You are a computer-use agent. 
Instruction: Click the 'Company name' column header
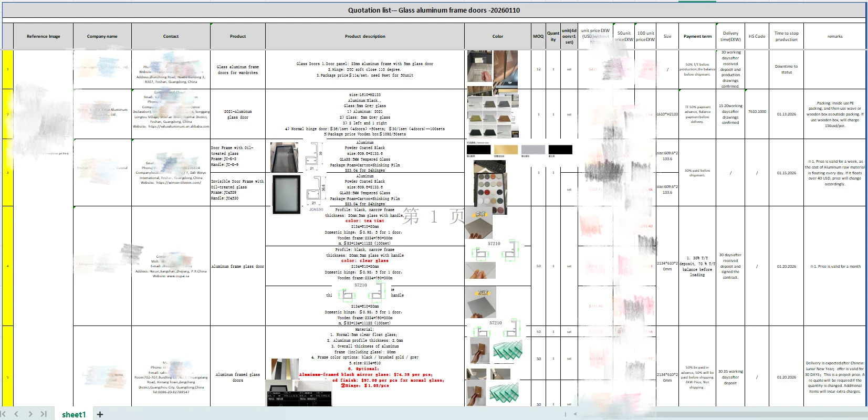(x=102, y=36)
